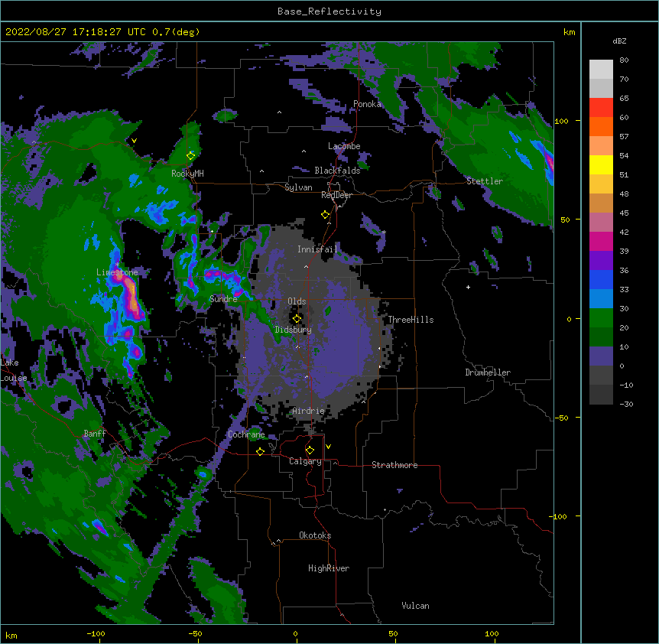Click the Calgary city label

click(305, 461)
